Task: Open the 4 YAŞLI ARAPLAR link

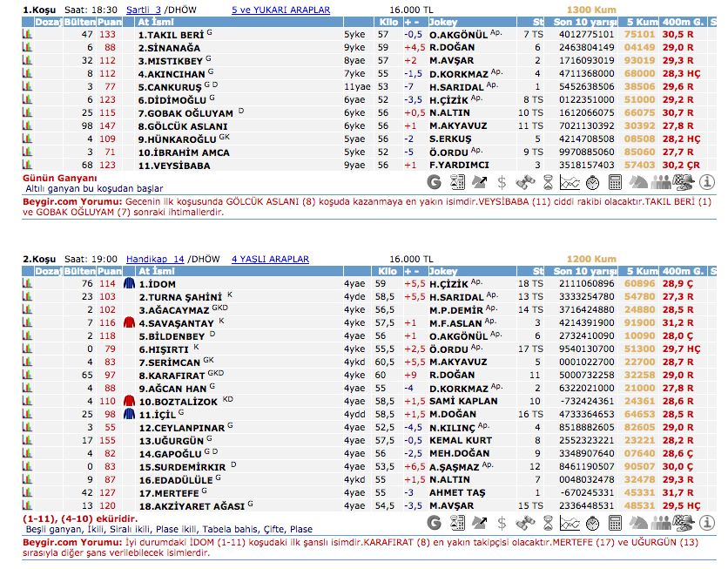Action: (x=270, y=259)
